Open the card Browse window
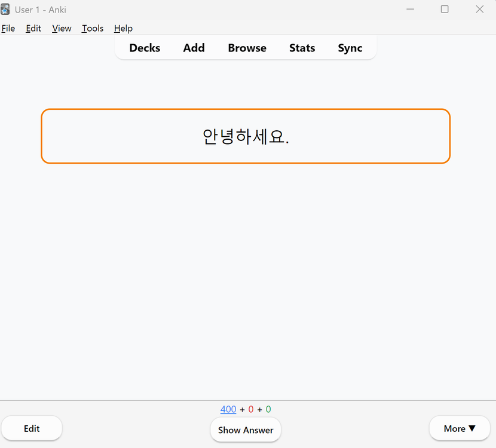Viewport: 496px width, 448px height. [x=247, y=48]
